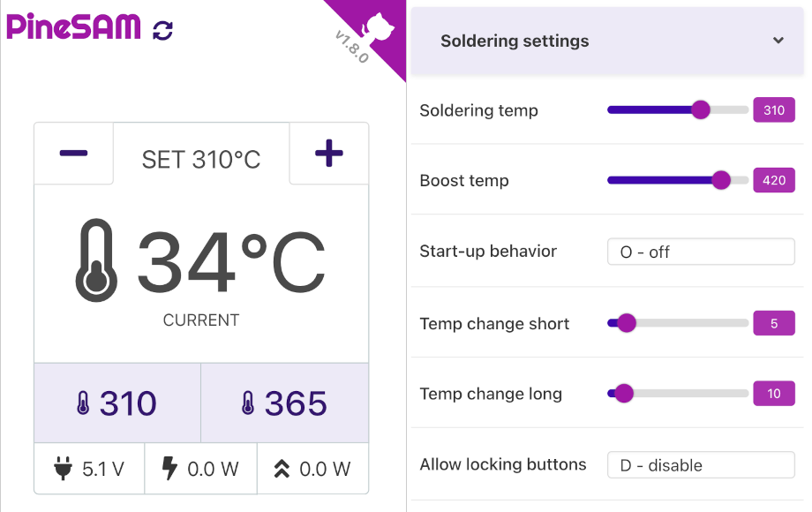Click the large thermometer current temperature icon
Viewport: 812px width, 512px height.
point(95,261)
